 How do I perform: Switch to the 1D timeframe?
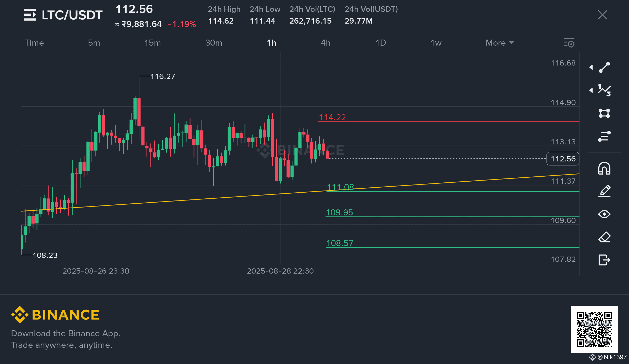pyautogui.click(x=381, y=43)
